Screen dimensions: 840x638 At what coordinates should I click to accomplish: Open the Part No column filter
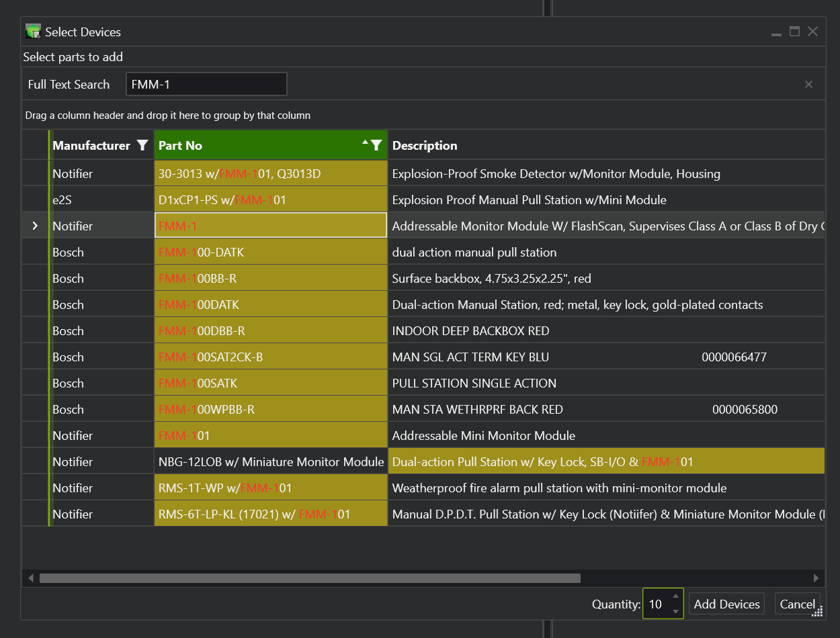tap(376, 145)
